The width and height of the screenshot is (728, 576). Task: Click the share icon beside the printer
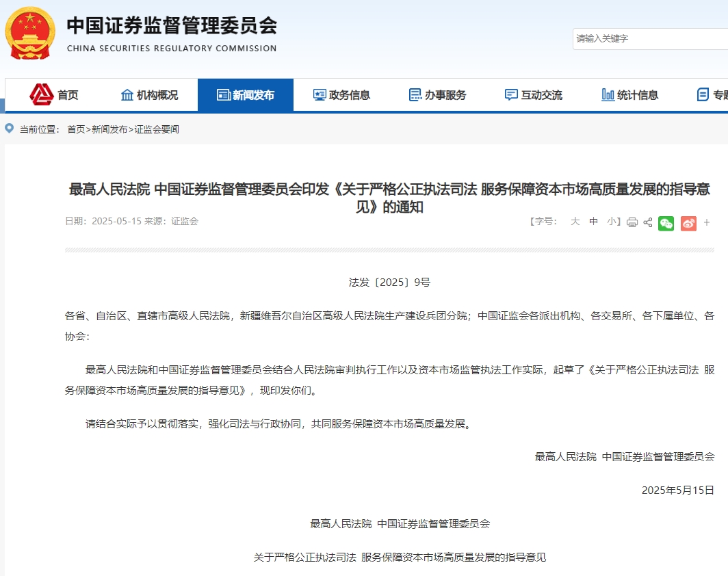point(648,222)
